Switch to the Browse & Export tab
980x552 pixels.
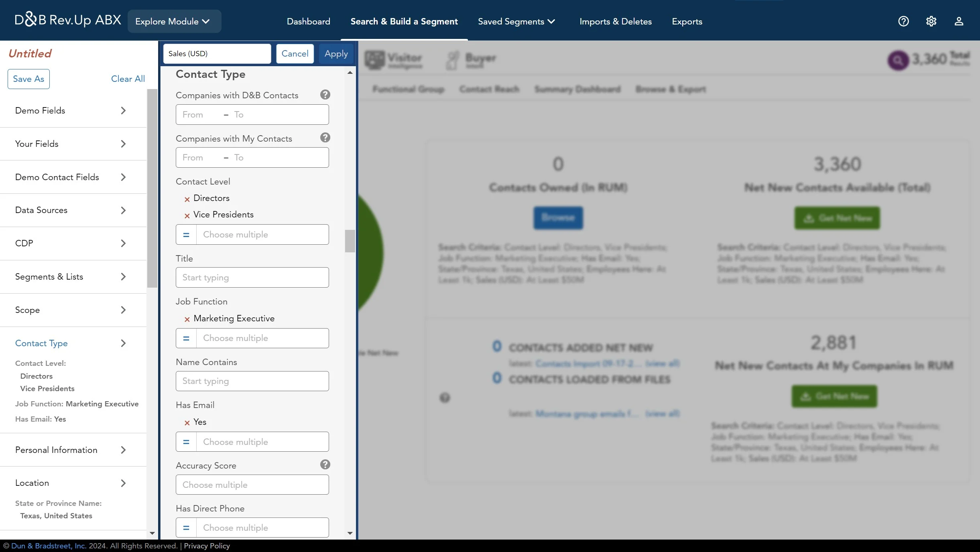pyautogui.click(x=671, y=89)
